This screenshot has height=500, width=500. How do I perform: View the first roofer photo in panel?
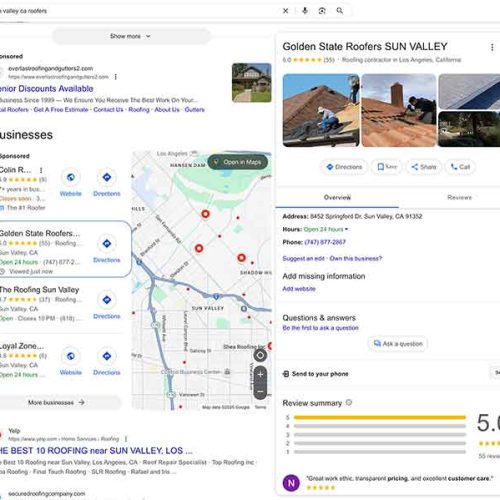point(321,110)
